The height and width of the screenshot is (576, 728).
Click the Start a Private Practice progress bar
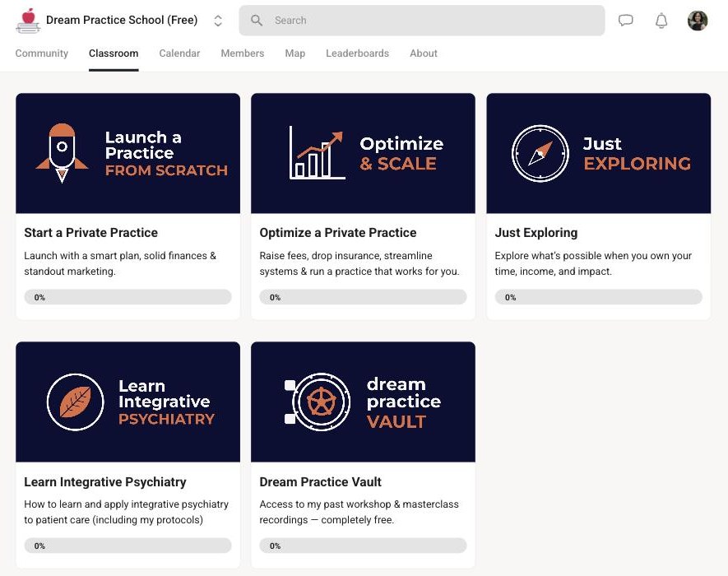tap(128, 297)
